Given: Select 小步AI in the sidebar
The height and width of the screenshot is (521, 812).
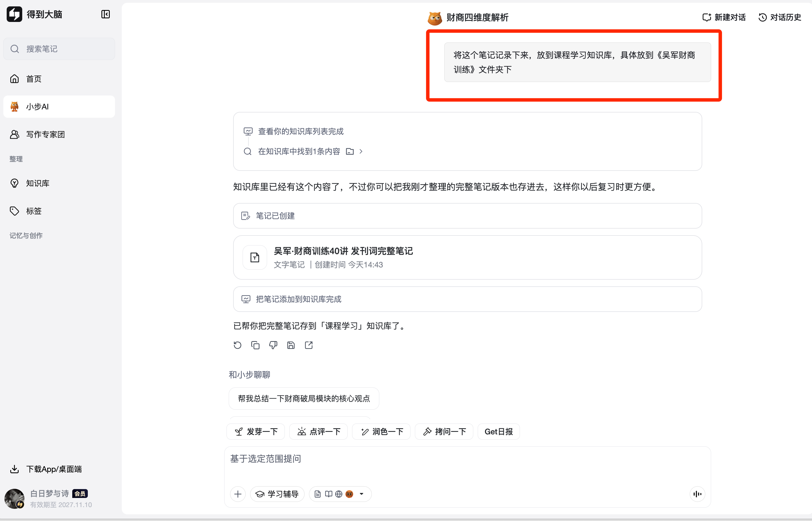Looking at the screenshot, I should tap(59, 107).
